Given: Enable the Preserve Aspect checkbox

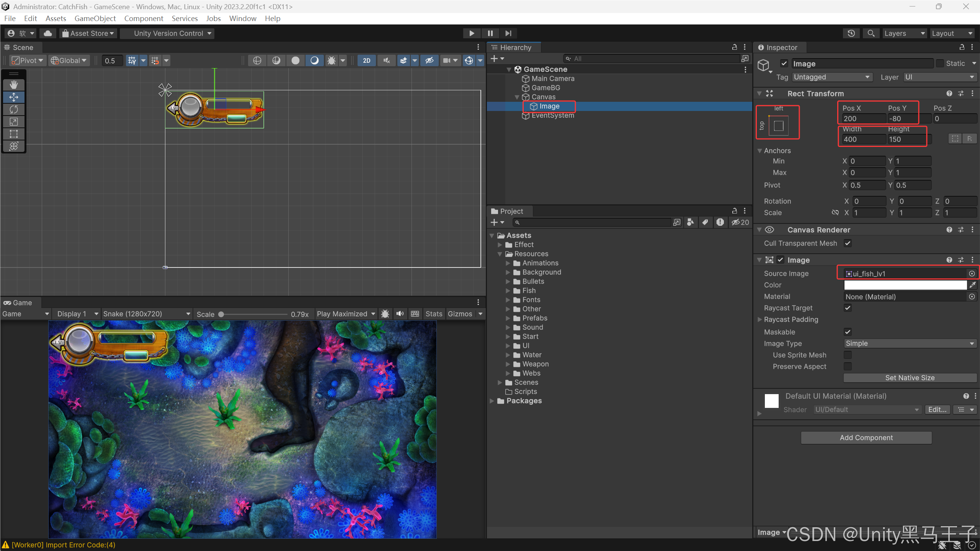Looking at the screenshot, I should coord(848,367).
